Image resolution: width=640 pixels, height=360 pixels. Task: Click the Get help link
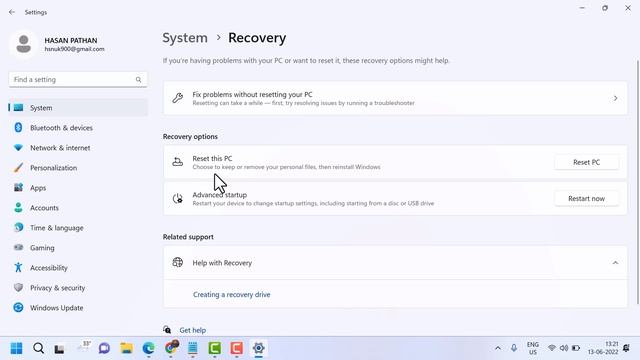pos(192,330)
